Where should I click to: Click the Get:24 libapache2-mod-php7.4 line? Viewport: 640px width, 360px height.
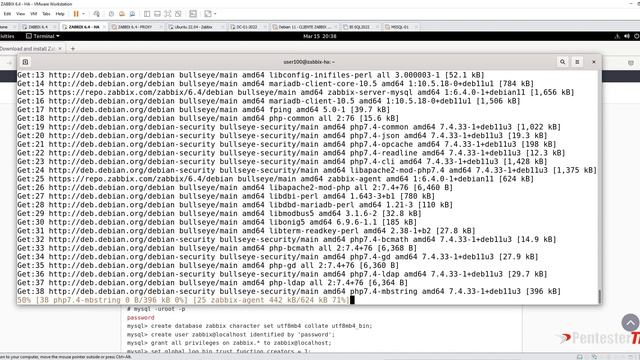[307, 170]
